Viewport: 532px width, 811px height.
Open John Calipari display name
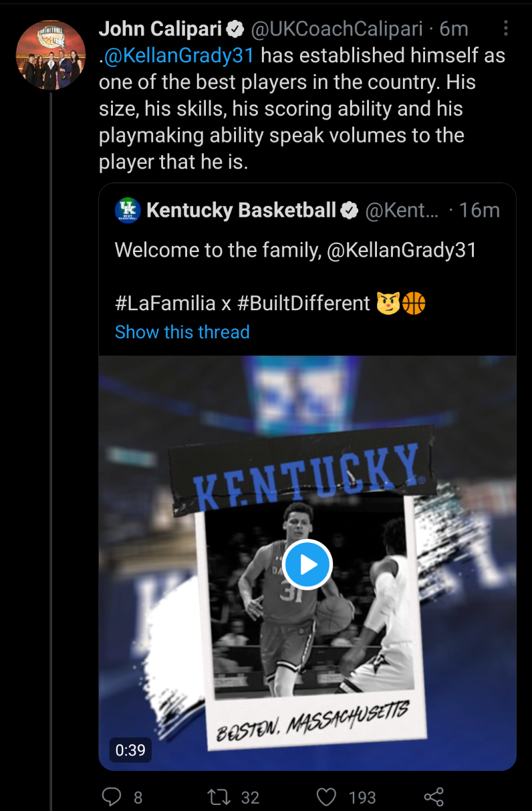click(160, 28)
